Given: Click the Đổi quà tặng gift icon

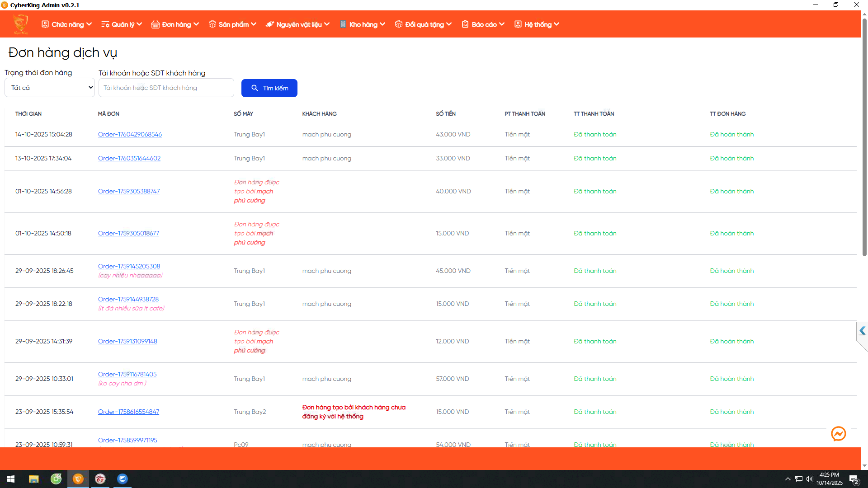Looking at the screenshot, I should pyautogui.click(x=398, y=24).
